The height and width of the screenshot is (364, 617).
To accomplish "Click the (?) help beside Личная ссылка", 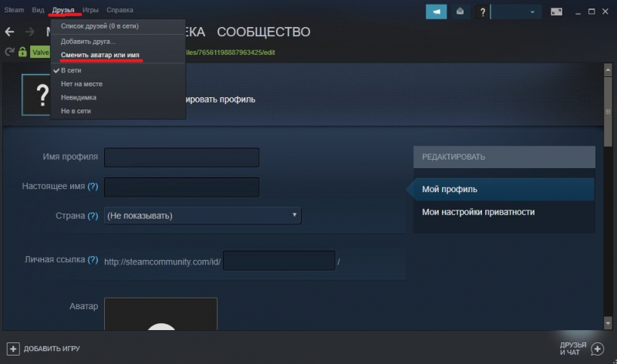I will [x=93, y=259].
